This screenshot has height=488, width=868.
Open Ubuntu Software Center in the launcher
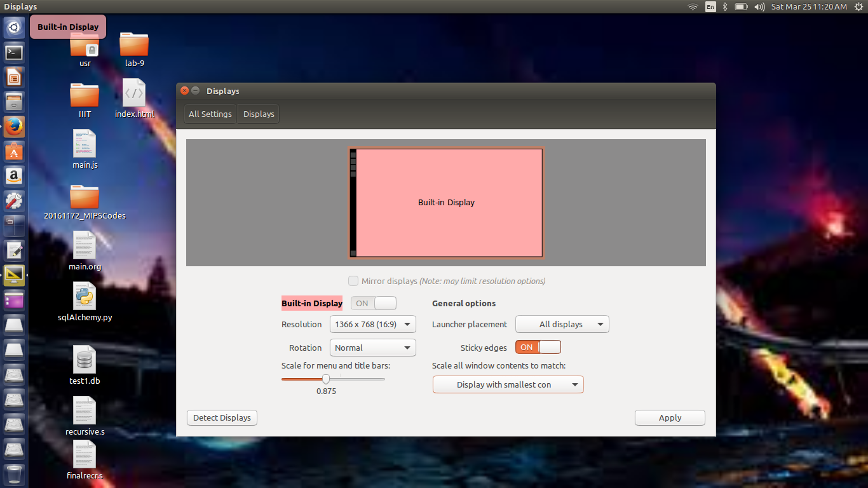[13, 151]
